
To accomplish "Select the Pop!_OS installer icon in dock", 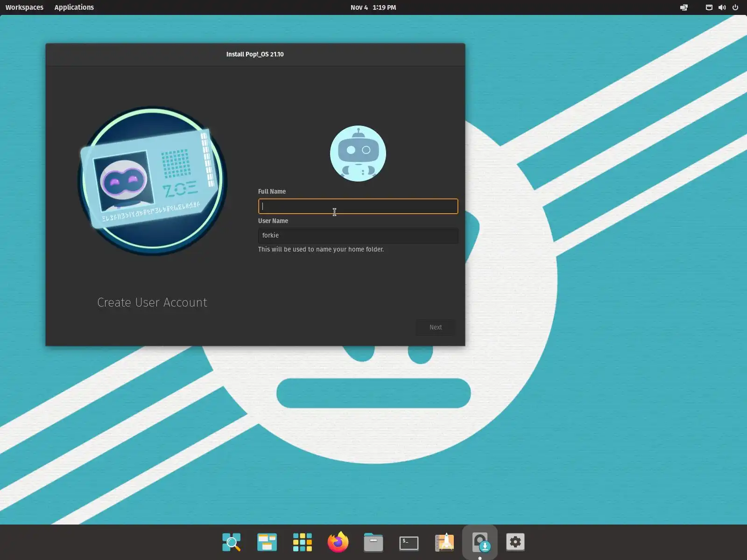I will [x=480, y=542].
